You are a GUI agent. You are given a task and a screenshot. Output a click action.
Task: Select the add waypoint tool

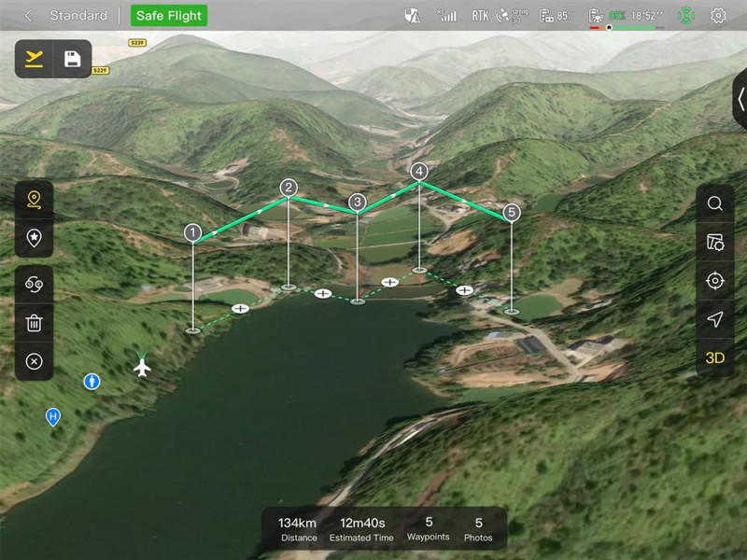(35, 199)
